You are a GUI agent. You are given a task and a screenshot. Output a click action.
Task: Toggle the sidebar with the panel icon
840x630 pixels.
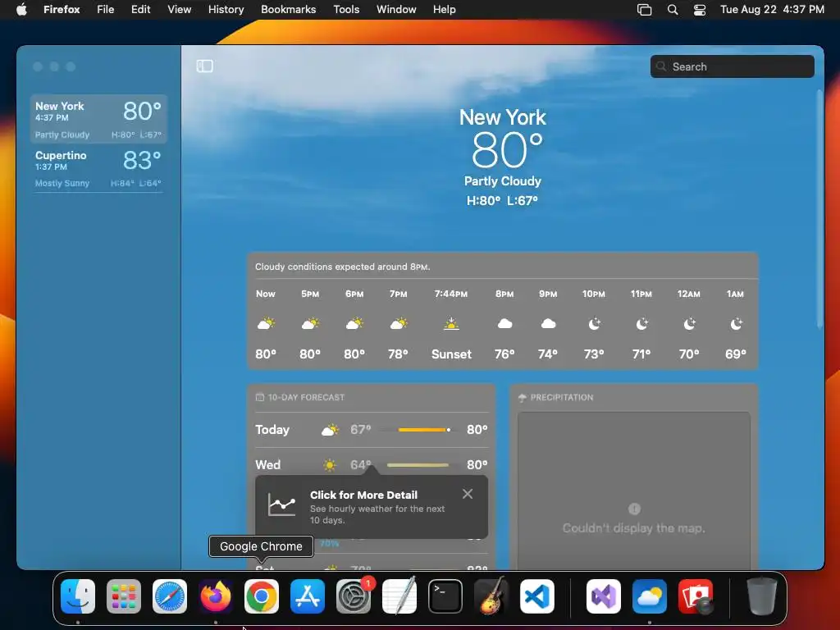[204, 66]
